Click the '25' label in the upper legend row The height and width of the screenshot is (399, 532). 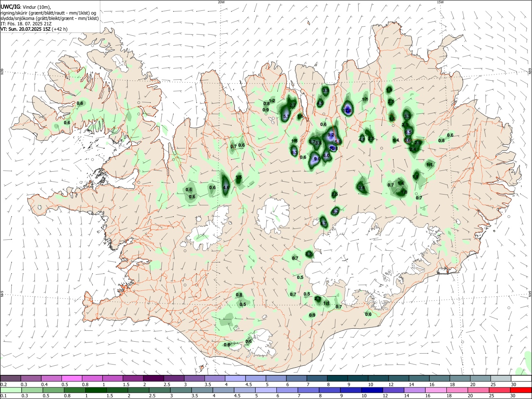[x=493, y=384]
